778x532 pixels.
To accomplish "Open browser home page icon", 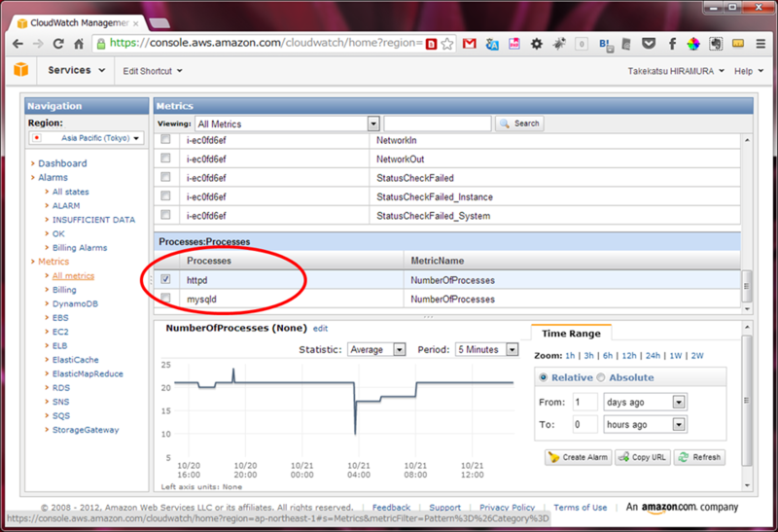I will pyautogui.click(x=79, y=44).
